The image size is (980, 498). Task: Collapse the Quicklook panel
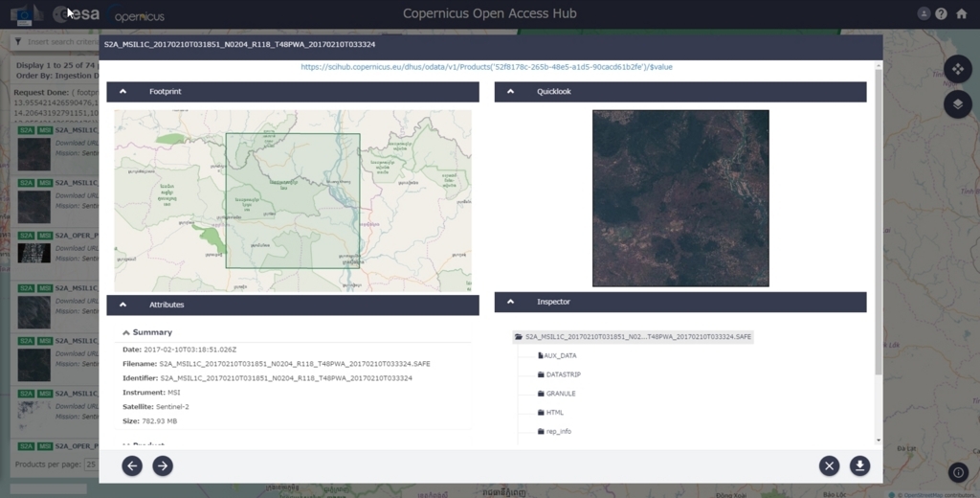[511, 91]
